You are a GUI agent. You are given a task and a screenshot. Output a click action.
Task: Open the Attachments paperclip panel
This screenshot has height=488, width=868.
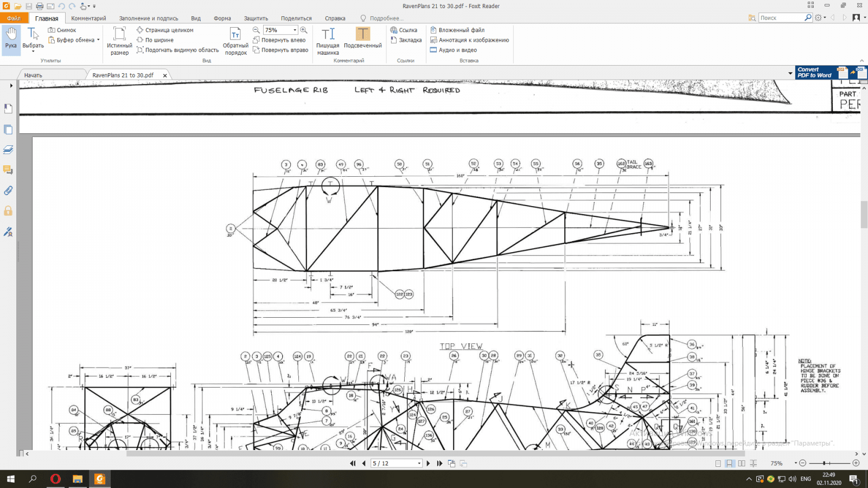coord(8,190)
